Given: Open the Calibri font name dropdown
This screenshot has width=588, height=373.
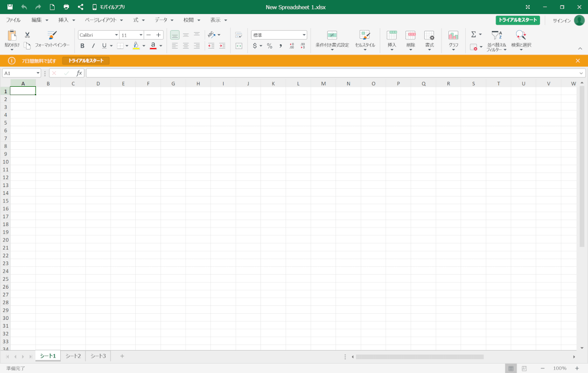Looking at the screenshot, I should [x=116, y=35].
